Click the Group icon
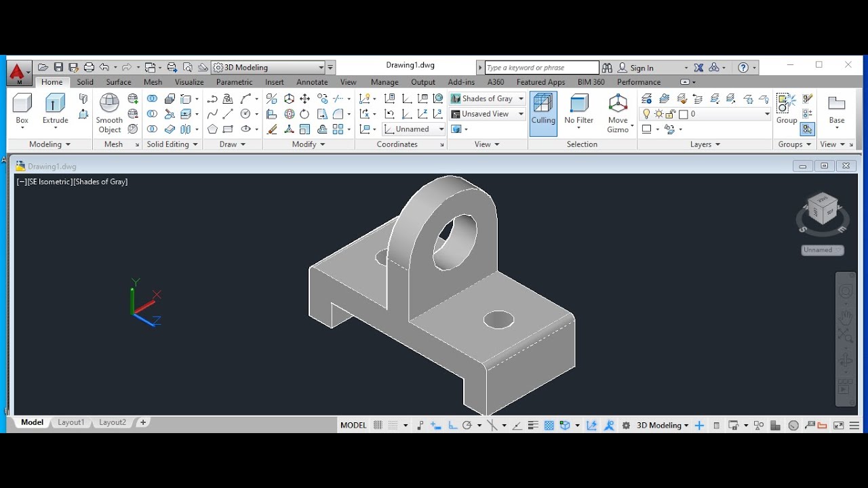 point(787,108)
